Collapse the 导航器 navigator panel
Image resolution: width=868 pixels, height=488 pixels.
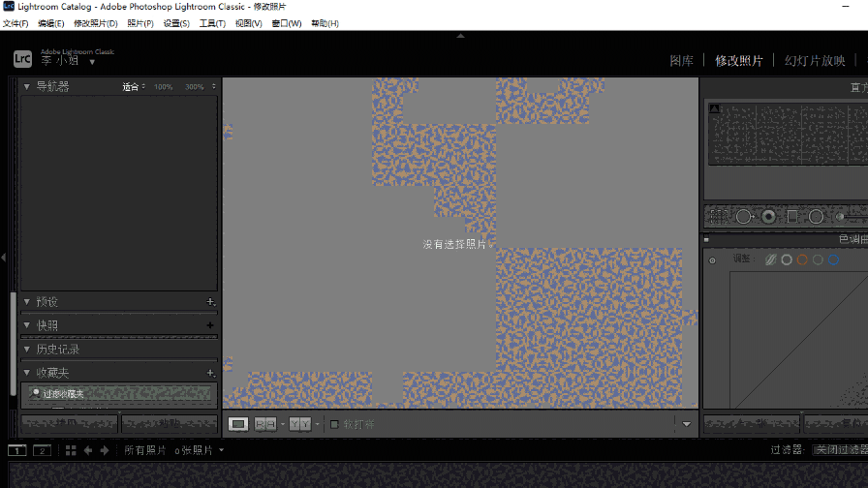pyautogui.click(x=27, y=86)
